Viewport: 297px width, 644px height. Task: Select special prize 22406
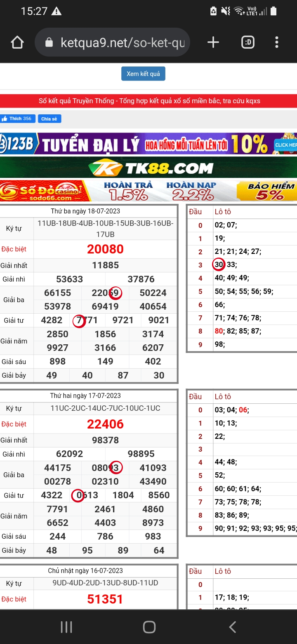[x=105, y=424]
